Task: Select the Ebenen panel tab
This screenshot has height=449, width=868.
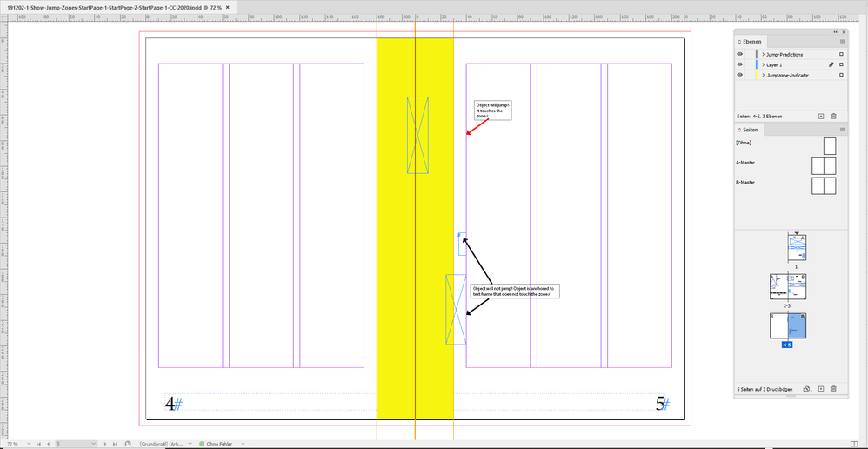Action: coord(751,42)
